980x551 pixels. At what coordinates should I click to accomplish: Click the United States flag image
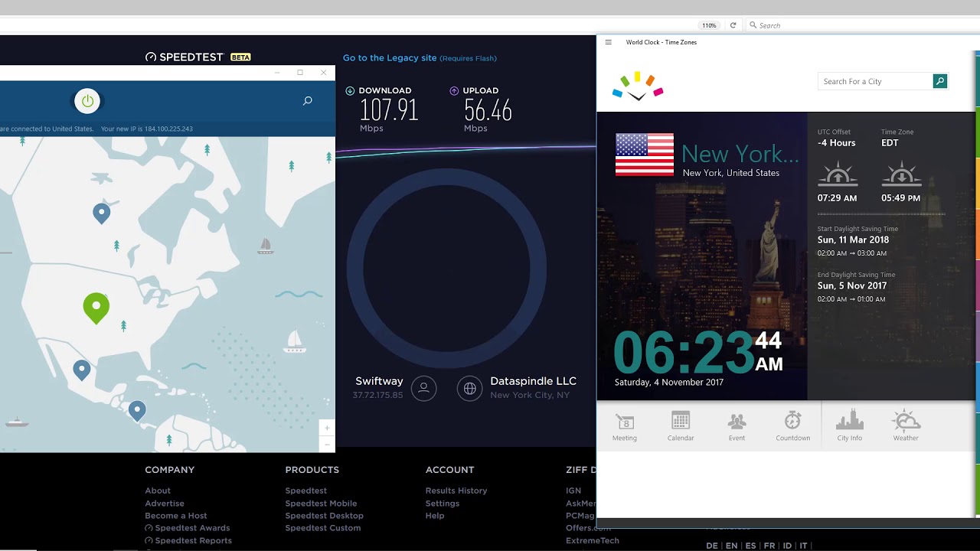click(x=645, y=155)
